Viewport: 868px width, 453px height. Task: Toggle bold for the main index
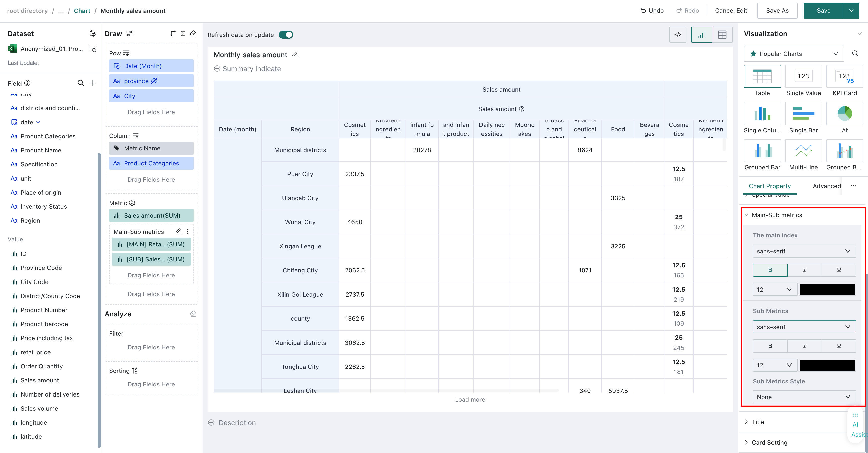pos(770,270)
